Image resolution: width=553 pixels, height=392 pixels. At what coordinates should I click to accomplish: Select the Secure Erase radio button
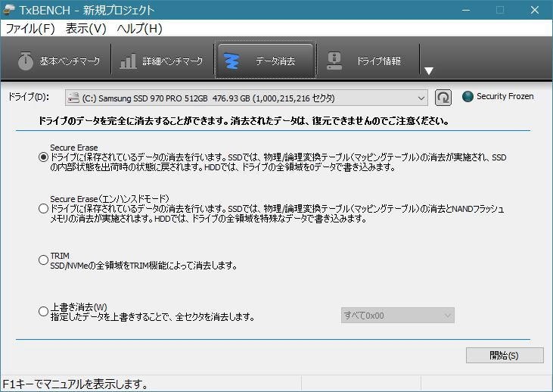pyautogui.click(x=43, y=157)
